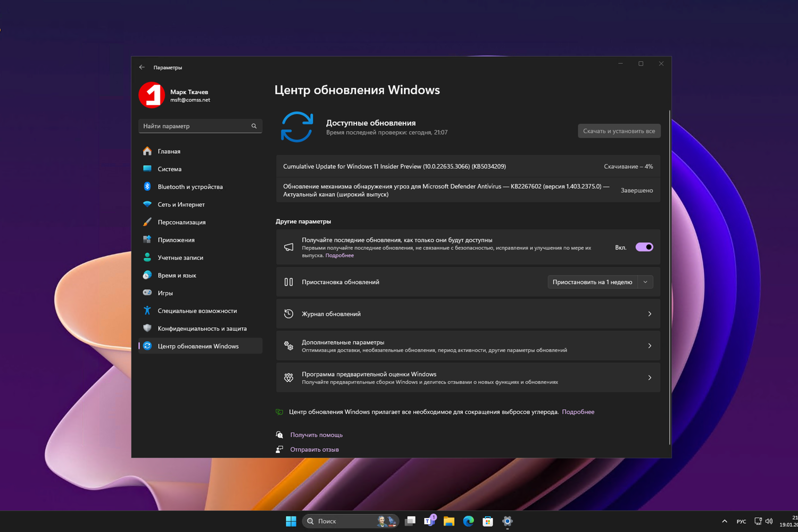Click the Отправить отзыв link
The height and width of the screenshot is (532, 798).
(x=314, y=450)
